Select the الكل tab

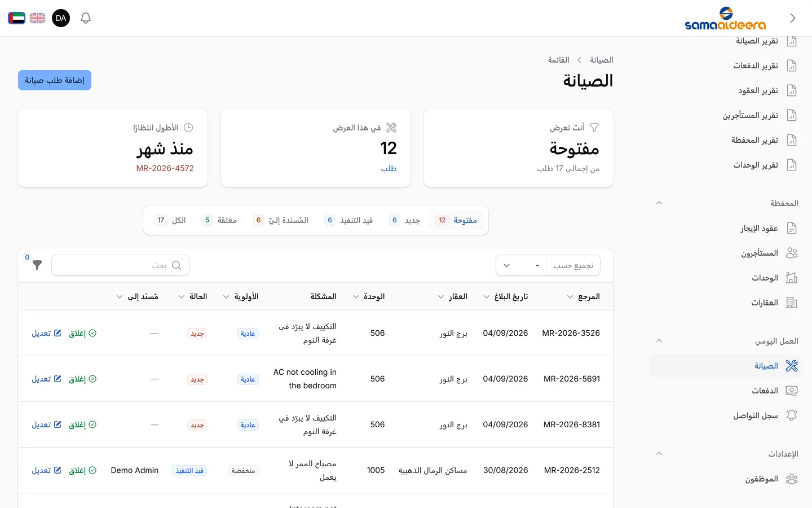point(170,220)
